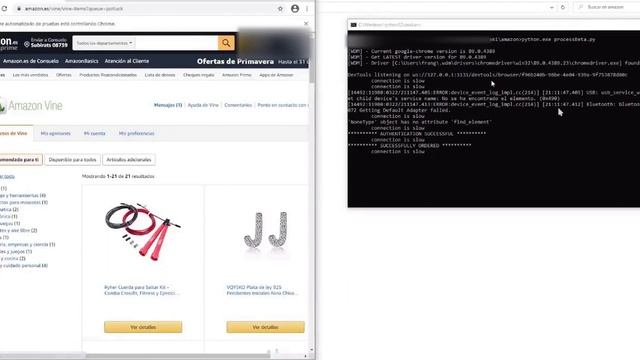This screenshot has width=640, height=360.
Task: Click 'AUTHENTICATION SUCCESSFUL' line in console
Action: pyautogui.click(x=417, y=134)
